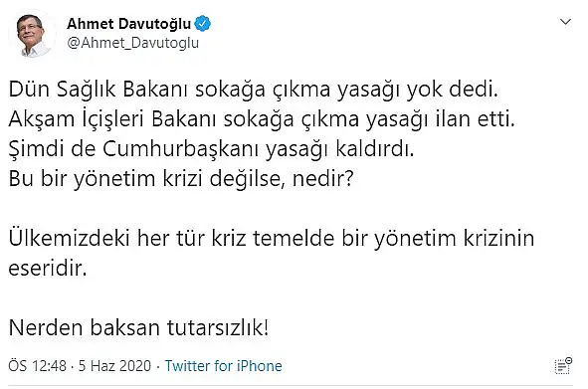Click the ÖS 12:48 timestamp
This screenshot has height=389, width=588.
[38, 366]
